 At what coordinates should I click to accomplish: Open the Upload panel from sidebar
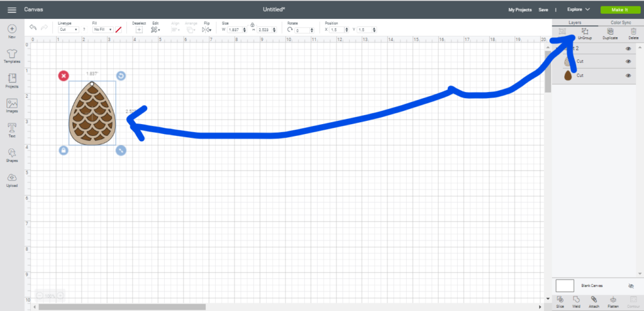click(x=12, y=180)
